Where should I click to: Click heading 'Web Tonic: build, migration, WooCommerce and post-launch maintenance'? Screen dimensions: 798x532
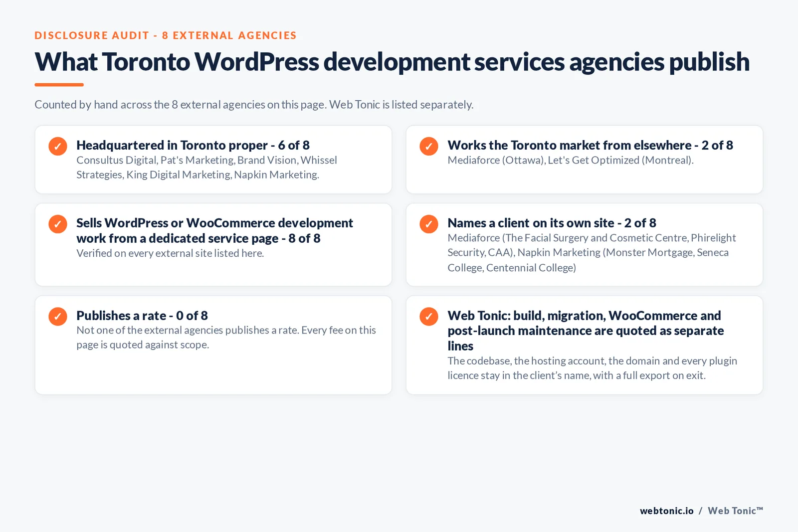click(586, 331)
